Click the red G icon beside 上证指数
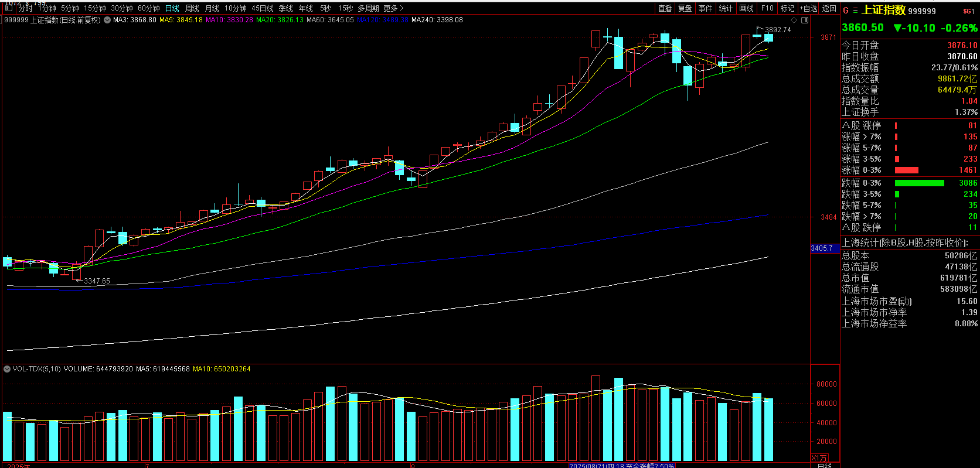 tap(846, 11)
